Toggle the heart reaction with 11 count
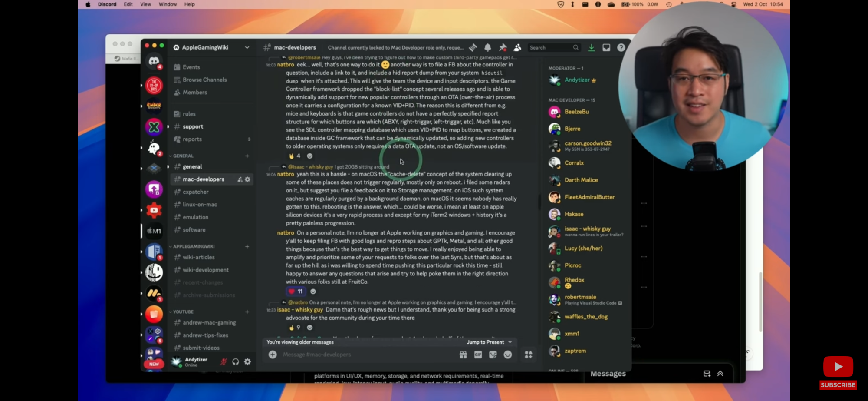 (296, 292)
